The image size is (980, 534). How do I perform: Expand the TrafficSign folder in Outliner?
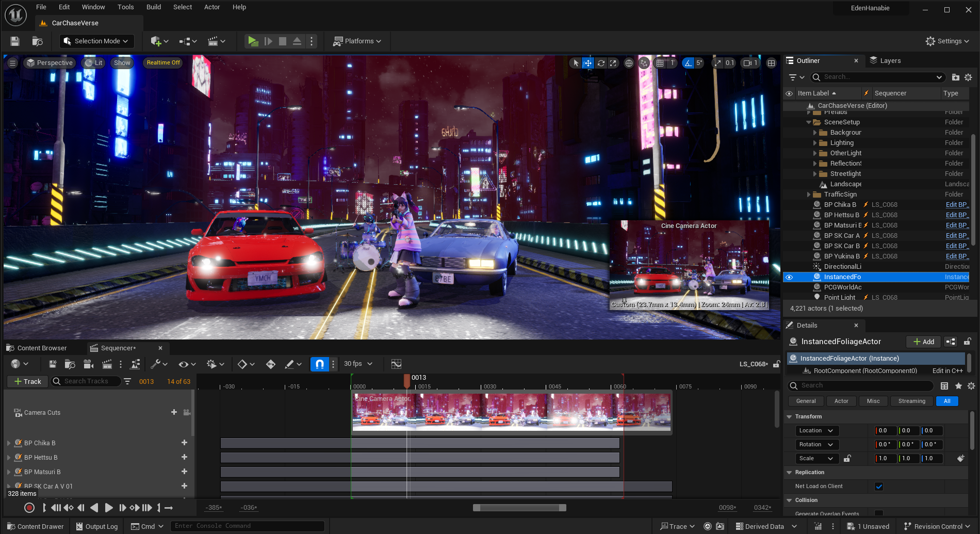(x=809, y=195)
